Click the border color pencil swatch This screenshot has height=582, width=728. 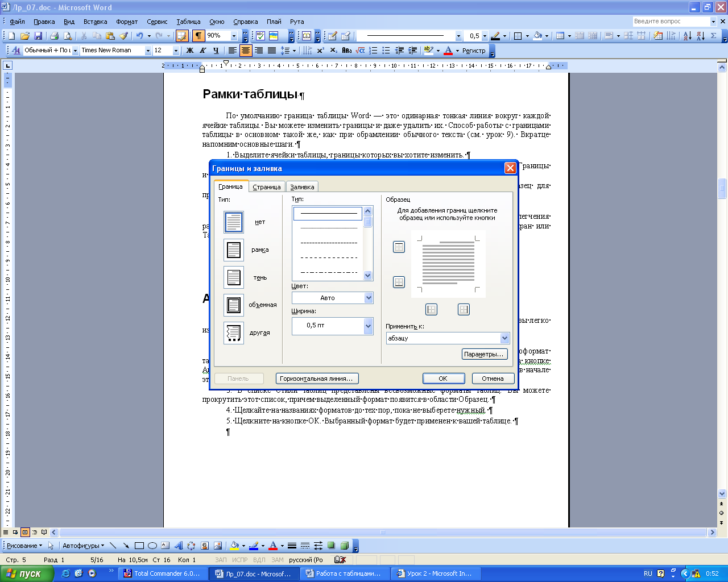[x=495, y=36]
